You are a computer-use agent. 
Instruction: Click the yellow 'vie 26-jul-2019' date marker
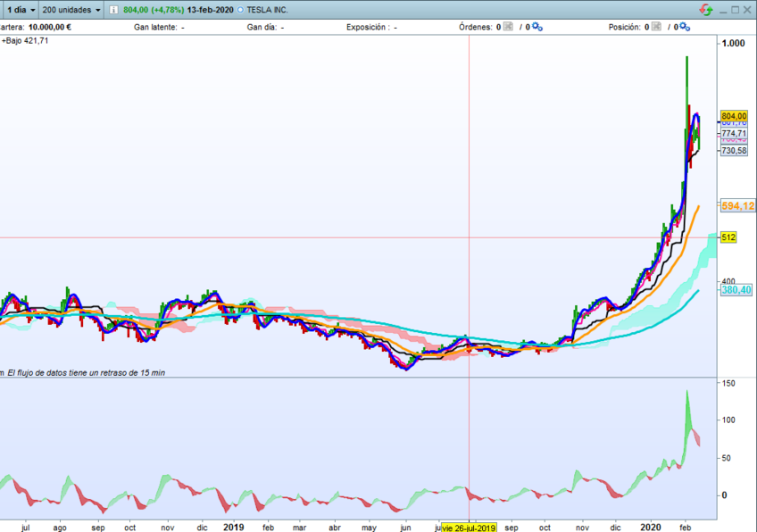coord(469,528)
